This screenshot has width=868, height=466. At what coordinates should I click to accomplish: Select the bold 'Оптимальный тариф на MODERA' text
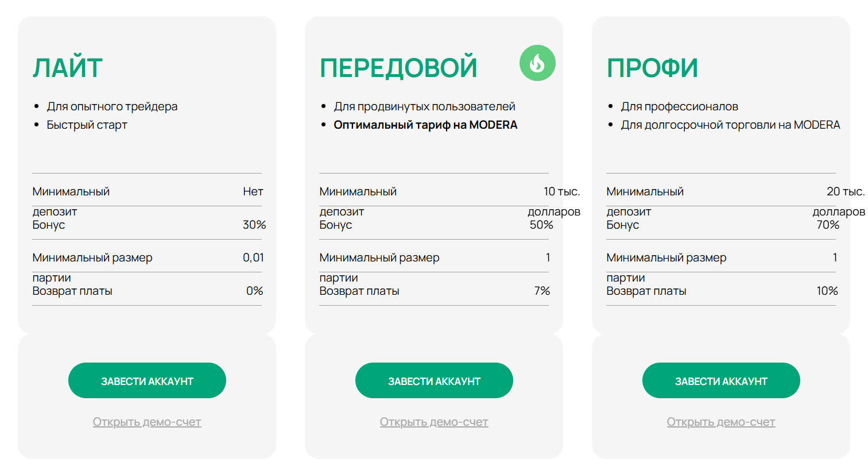425,125
